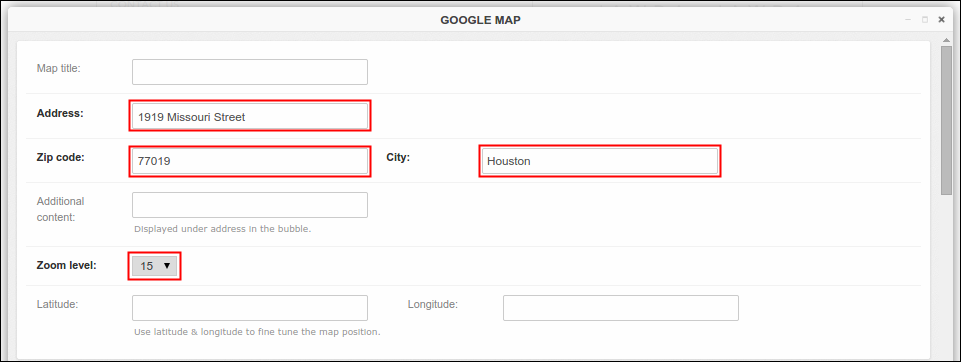Click the 'Zip code:' label
This screenshot has width=961, height=362.
click(60, 157)
